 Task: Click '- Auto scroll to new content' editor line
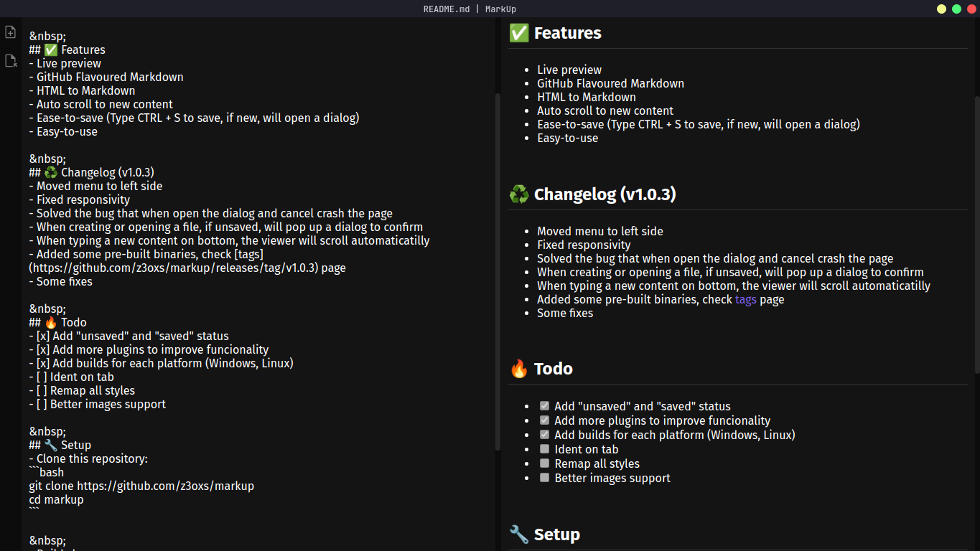click(x=101, y=104)
